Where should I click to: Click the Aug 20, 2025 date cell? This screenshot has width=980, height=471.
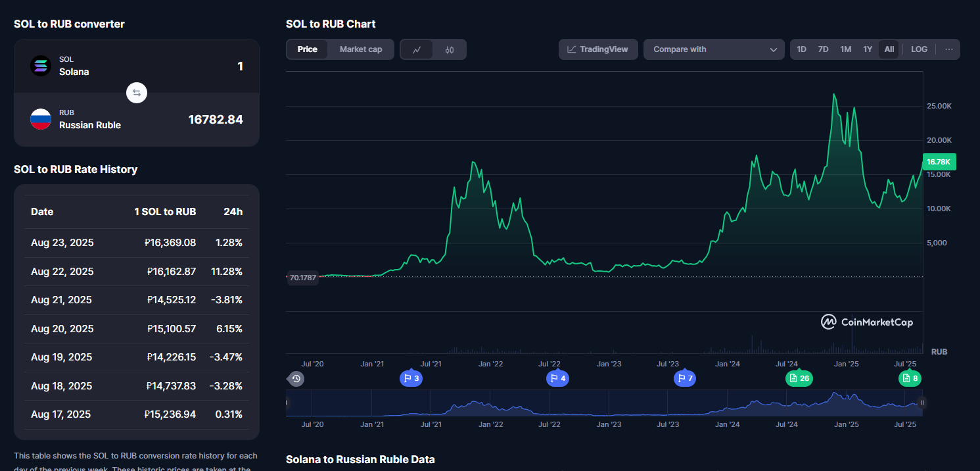coord(62,329)
